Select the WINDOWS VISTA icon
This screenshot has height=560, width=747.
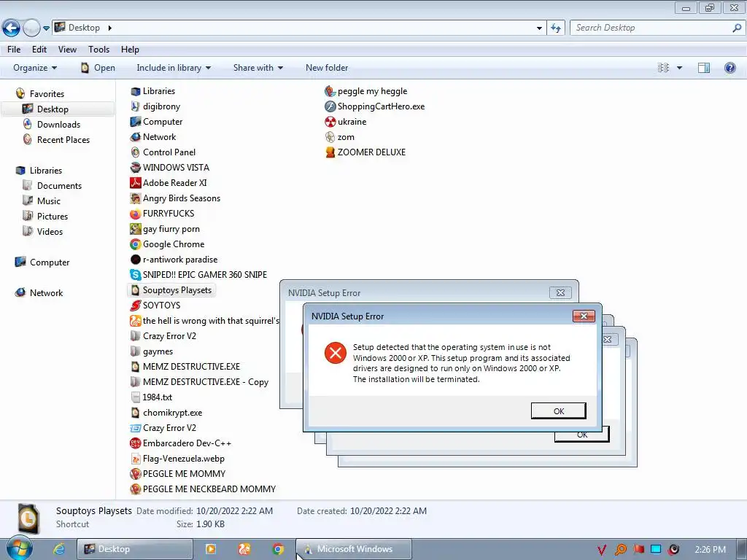pyautogui.click(x=135, y=168)
